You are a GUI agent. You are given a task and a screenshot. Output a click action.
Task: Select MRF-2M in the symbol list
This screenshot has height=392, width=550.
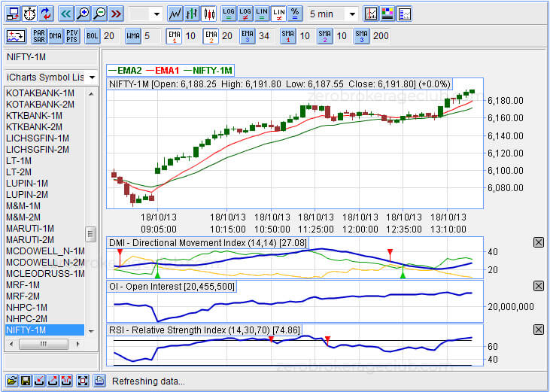click(44, 296)
